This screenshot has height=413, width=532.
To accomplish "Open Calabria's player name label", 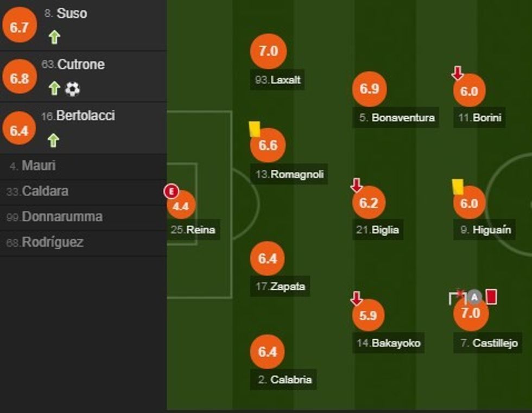I will [285, 379].
